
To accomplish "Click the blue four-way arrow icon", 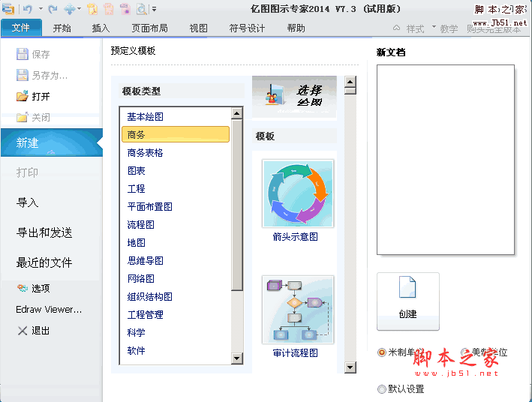I will click(x=69, y=9).
